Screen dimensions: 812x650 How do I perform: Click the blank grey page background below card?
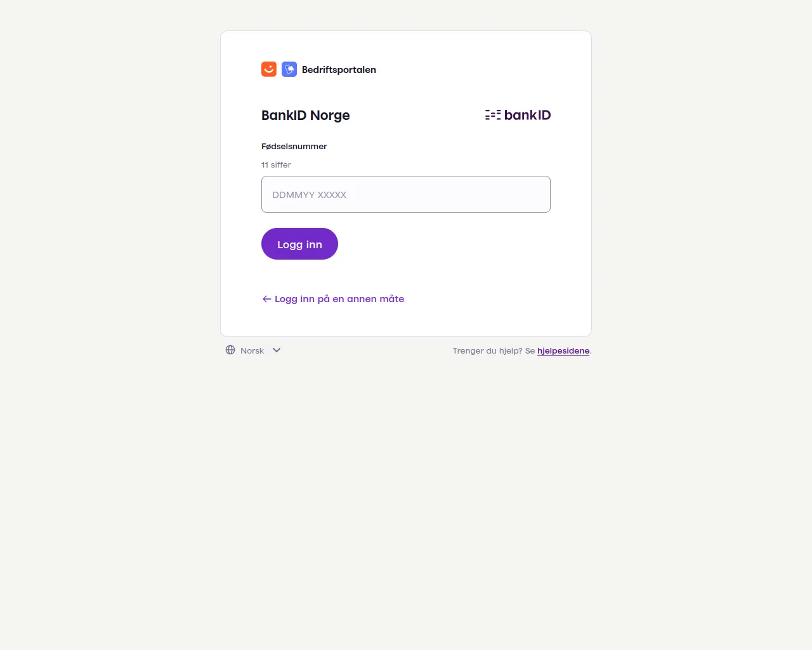coord(406,495)
